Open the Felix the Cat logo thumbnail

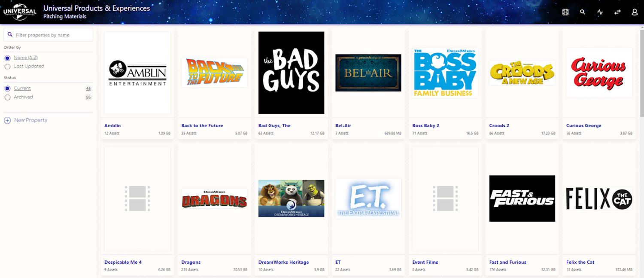[599, 199]
